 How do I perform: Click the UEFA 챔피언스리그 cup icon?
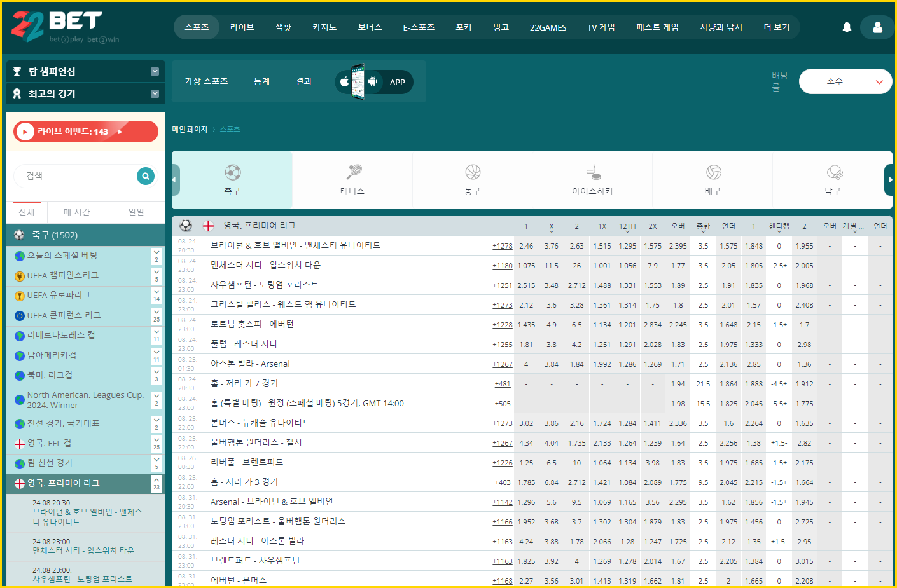(x=20, y=276)
